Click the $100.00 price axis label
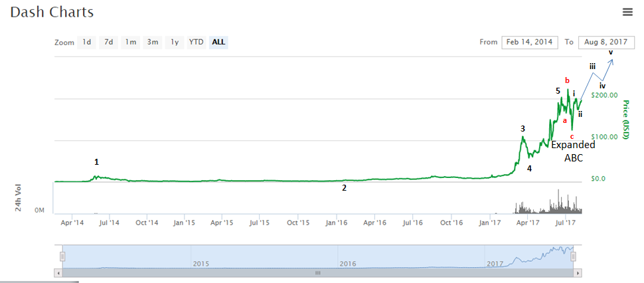 (605, 136)
